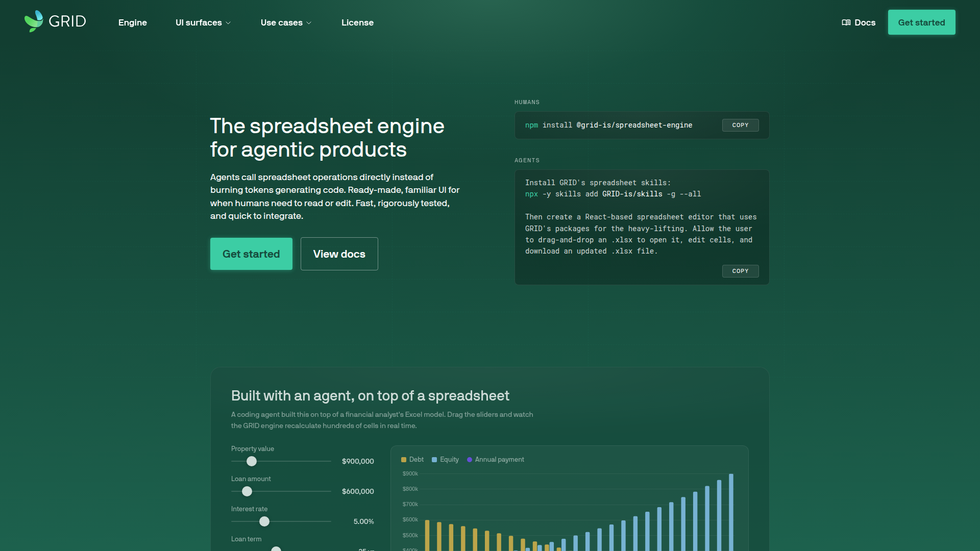The height and width of the screenshot is (551, 980).
Task: Copy the agents prompt text
Action: point(740,271)
